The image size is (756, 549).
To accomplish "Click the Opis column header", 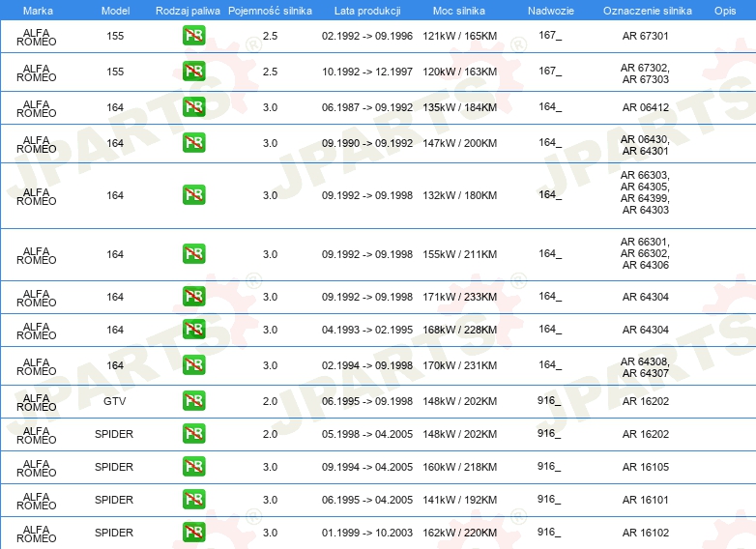I will (x=725, y=11).
